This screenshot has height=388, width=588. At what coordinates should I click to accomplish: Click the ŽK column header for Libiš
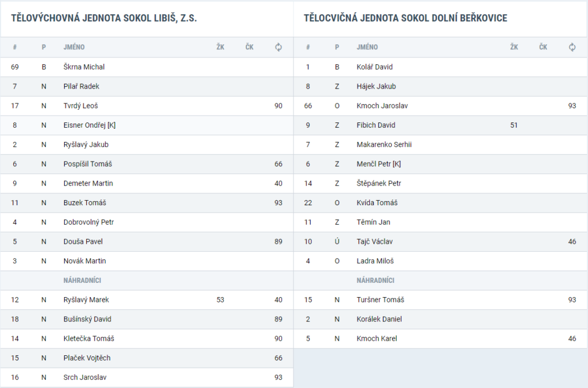point(220,47)
